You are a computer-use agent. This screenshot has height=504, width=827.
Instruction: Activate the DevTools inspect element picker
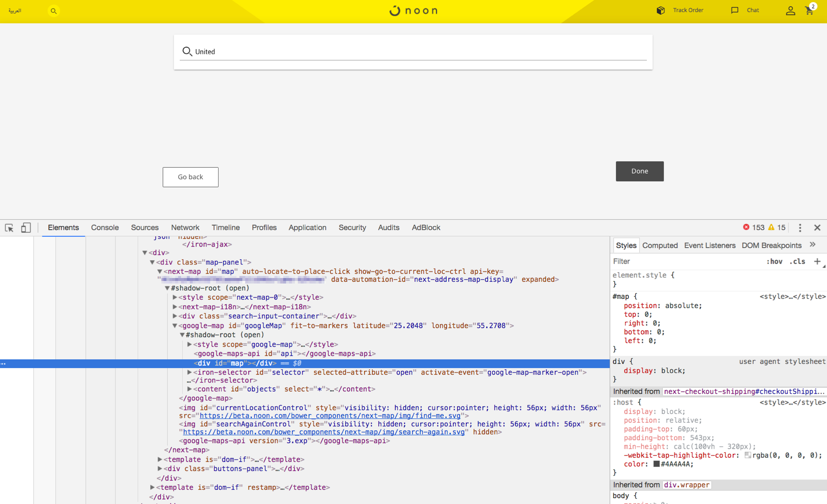point(9,228)
